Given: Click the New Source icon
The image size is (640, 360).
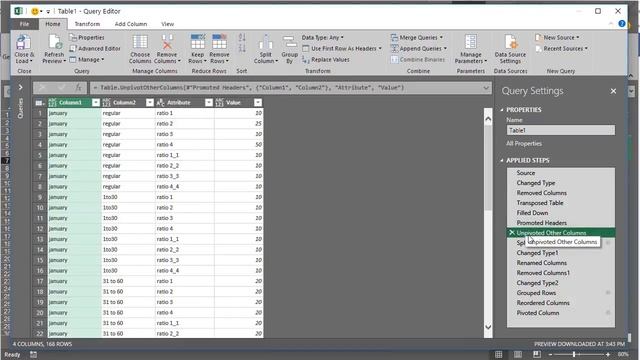Looking at the screenshot, I should click(x=538, y=38).
